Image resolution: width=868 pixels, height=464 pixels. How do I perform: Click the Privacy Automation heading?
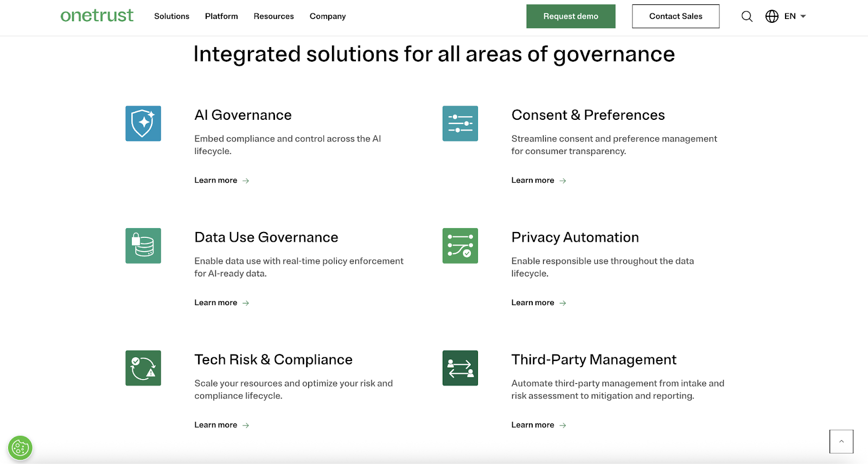[575, 237]
